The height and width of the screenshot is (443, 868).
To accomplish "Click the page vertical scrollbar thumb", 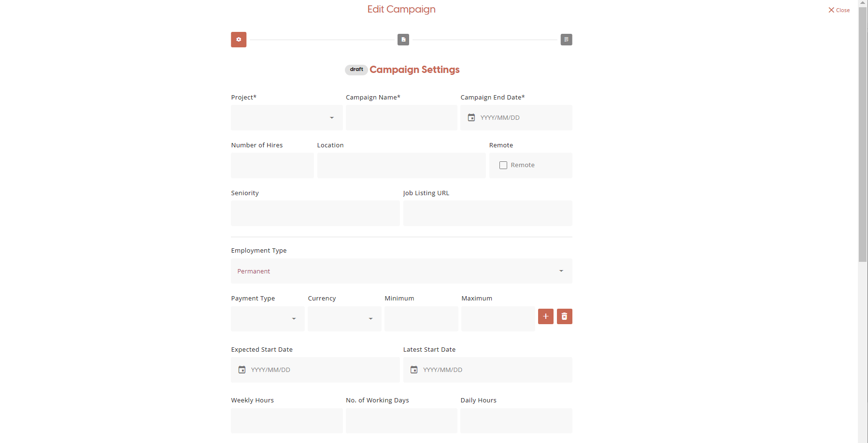I will click(863, 135).
